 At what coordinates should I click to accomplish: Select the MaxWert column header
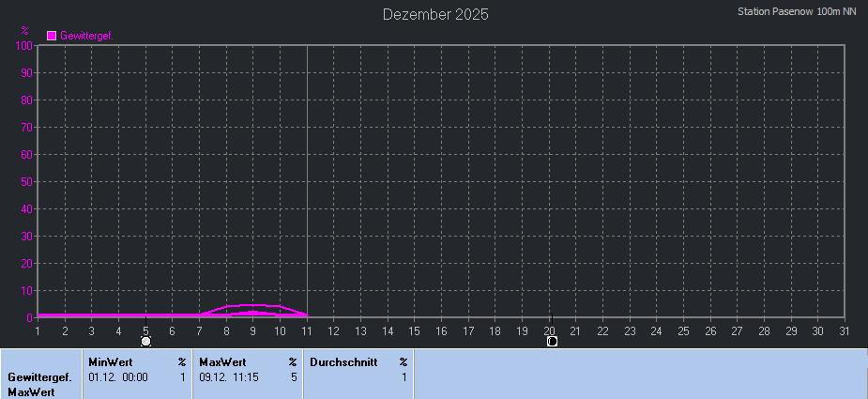pyautogui.click(x=222, y=361)
